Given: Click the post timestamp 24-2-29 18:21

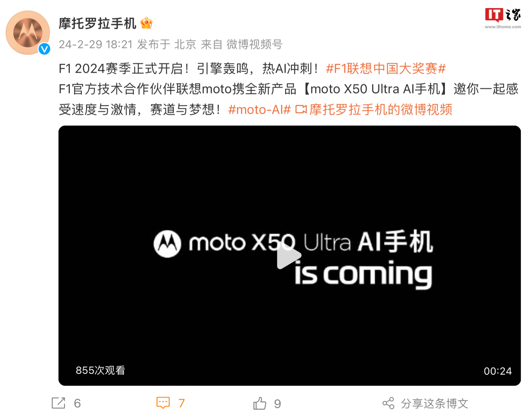Looking at the screenshot, I should click(x=96, y=44).
